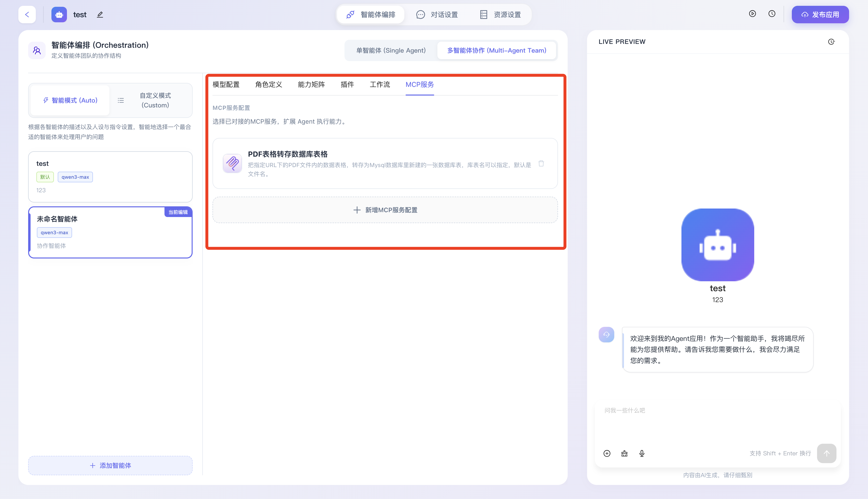Click the refresh icon in Live Preview
Screen dimensions: 868x499
(x=831, y=42)
